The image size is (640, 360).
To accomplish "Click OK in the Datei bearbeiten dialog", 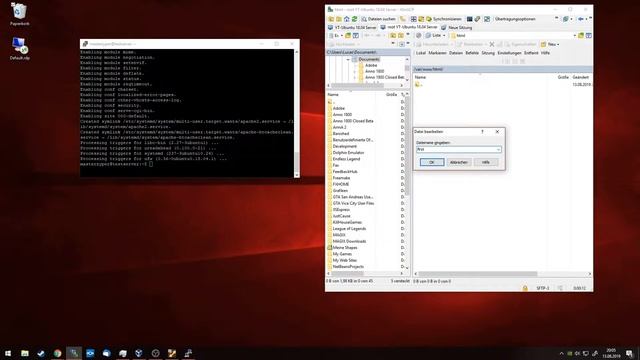I will (x=432, y=162).
